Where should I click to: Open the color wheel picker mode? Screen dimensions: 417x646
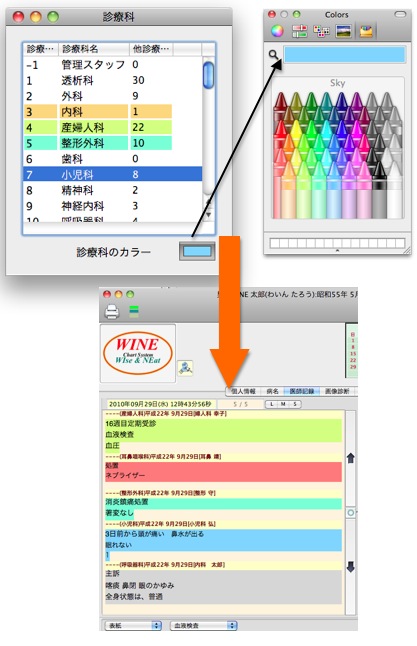point(277,31)
